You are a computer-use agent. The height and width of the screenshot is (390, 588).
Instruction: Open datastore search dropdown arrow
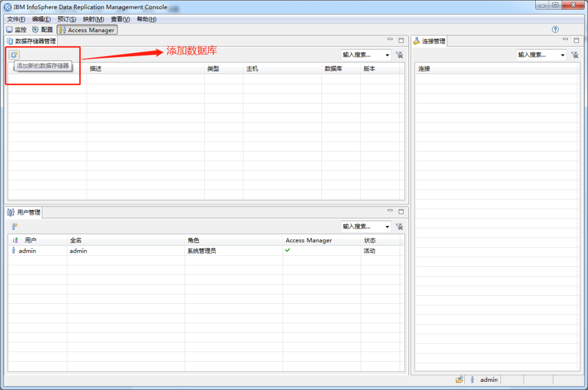tap(388, 55)
